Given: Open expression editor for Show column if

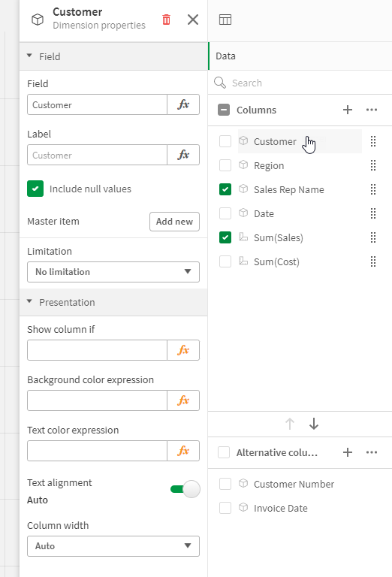Looking at the screenshot, I should pyautogui.click(x=183, y=350).
